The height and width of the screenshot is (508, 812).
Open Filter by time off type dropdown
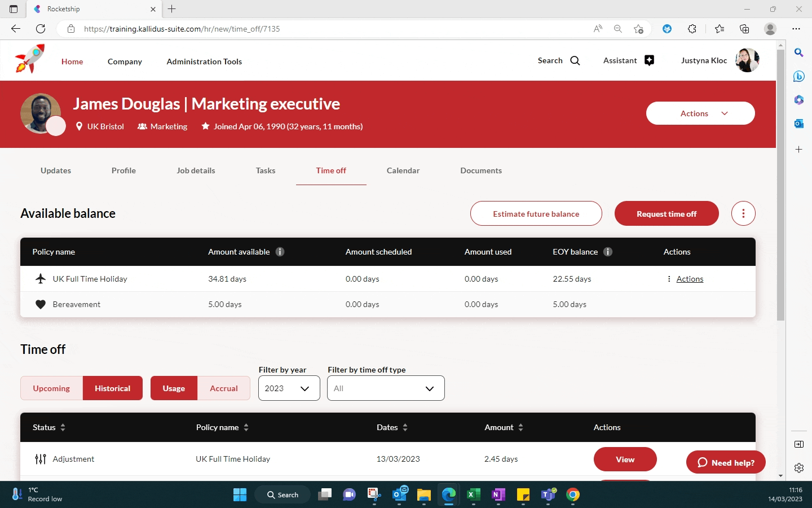click(x=386, y=388)
